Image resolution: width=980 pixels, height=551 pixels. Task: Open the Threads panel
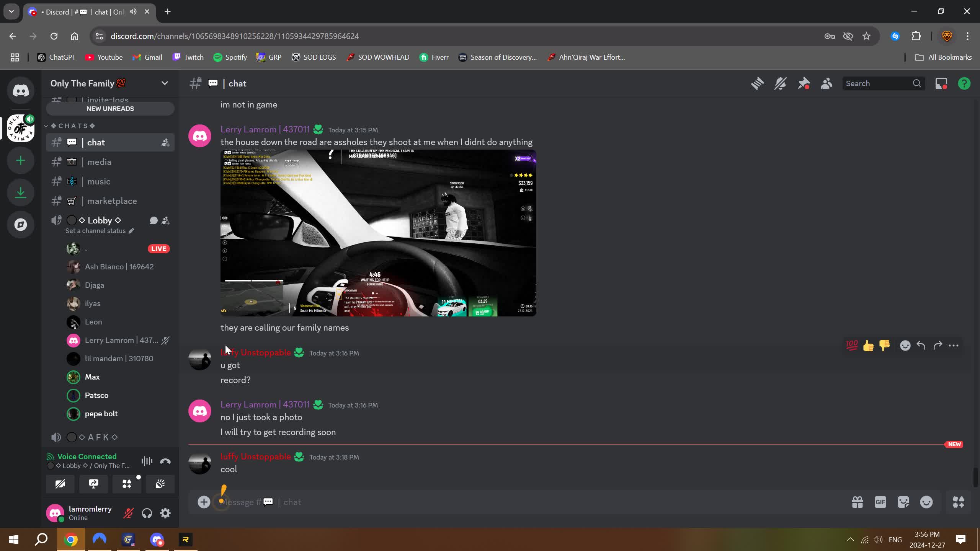757,83
